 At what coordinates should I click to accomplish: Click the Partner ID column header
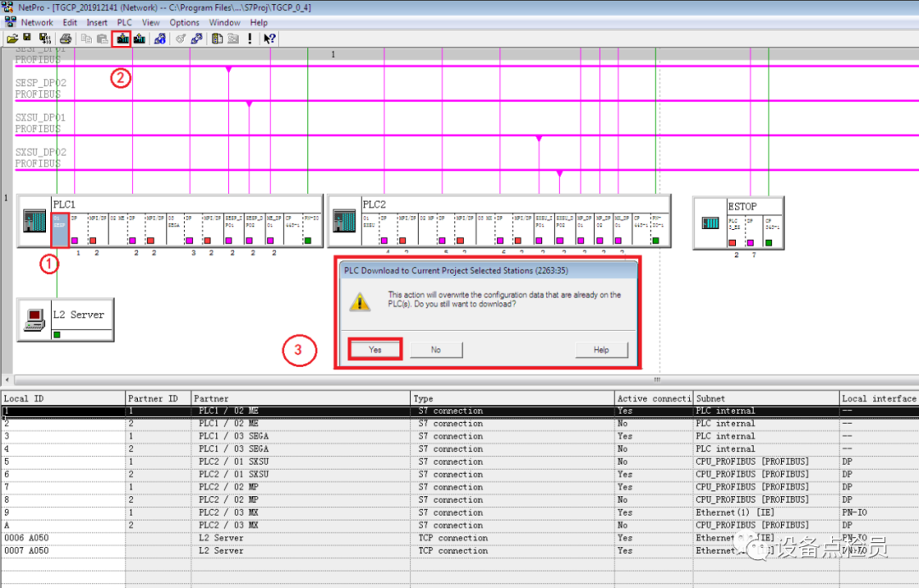158,398
